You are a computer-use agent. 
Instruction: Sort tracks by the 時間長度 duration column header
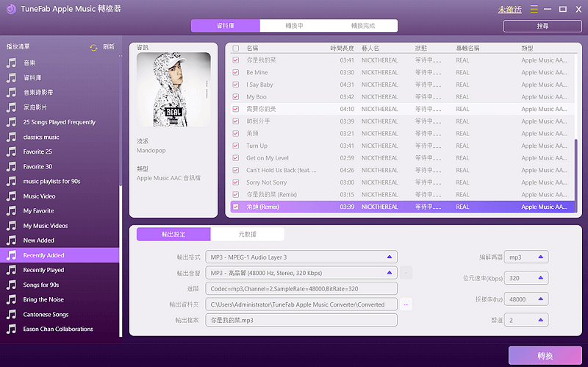(342, 48)
